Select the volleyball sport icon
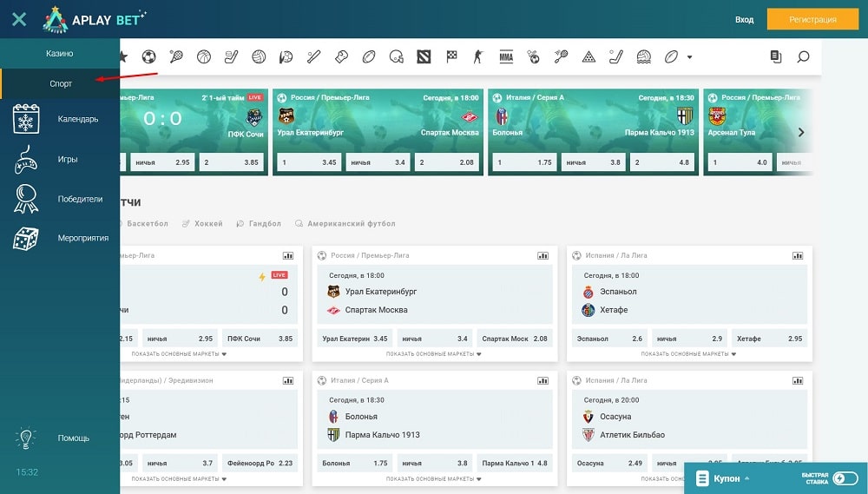868x494 pixels. tap(259, 56)
